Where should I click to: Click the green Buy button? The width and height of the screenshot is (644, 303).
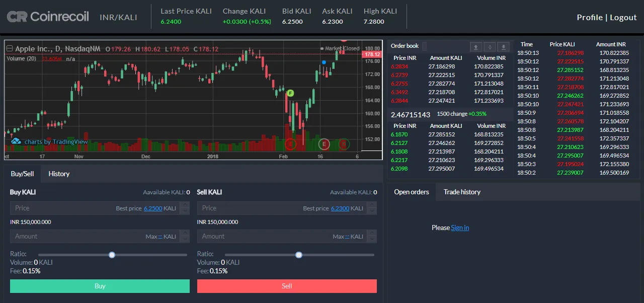pos(100,286)
